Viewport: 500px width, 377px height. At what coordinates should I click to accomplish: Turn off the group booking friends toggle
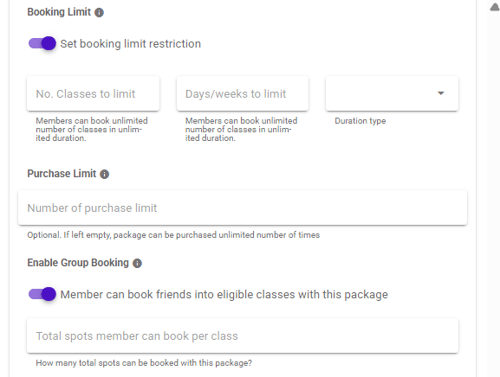click(42, 294)
